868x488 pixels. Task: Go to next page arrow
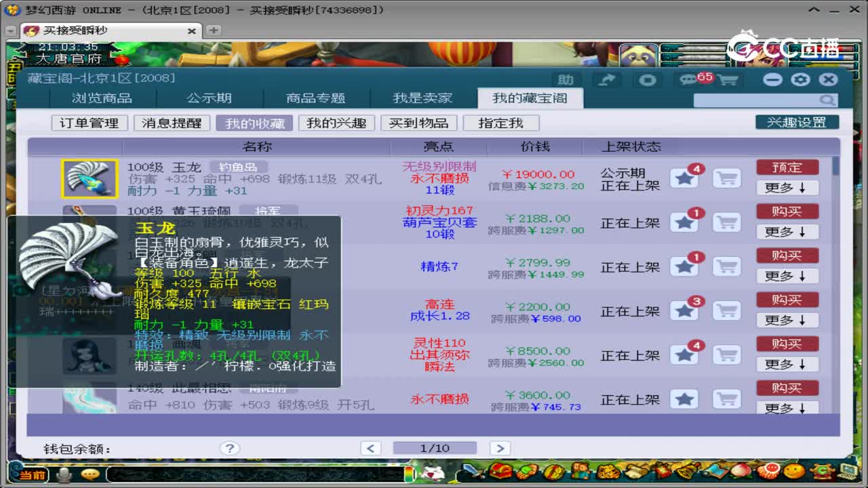tap(500, 448)
